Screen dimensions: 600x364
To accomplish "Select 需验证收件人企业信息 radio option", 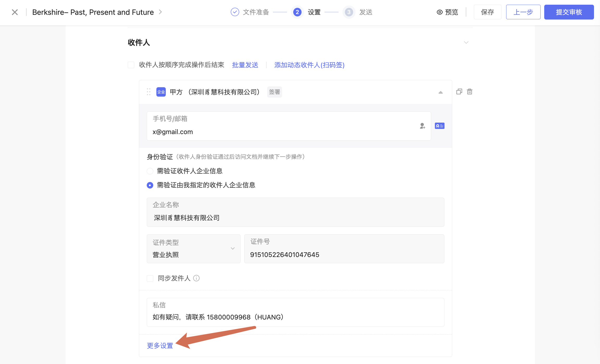I will [x=150, y=171].
